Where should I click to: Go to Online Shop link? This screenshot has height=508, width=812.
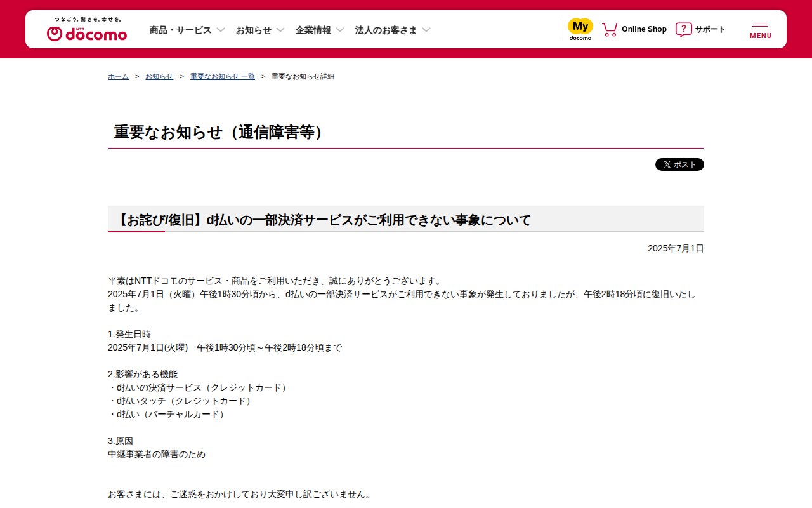tap(644, 29)
